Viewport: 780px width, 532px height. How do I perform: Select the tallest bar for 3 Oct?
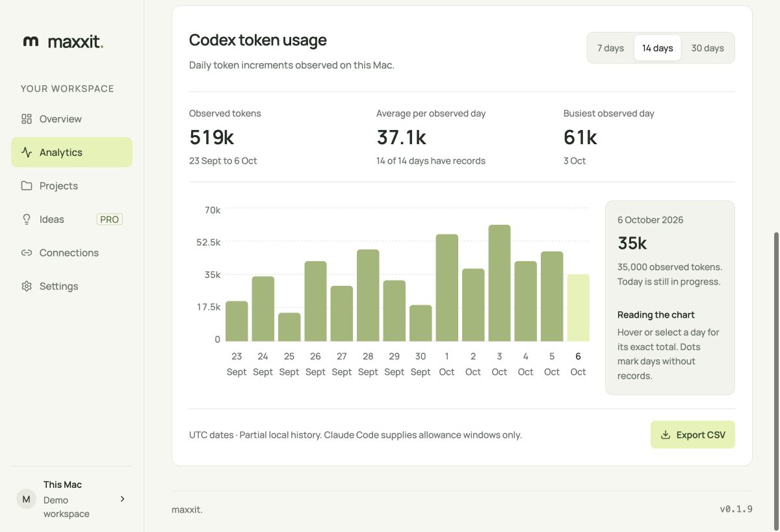[x=499, y=283]
